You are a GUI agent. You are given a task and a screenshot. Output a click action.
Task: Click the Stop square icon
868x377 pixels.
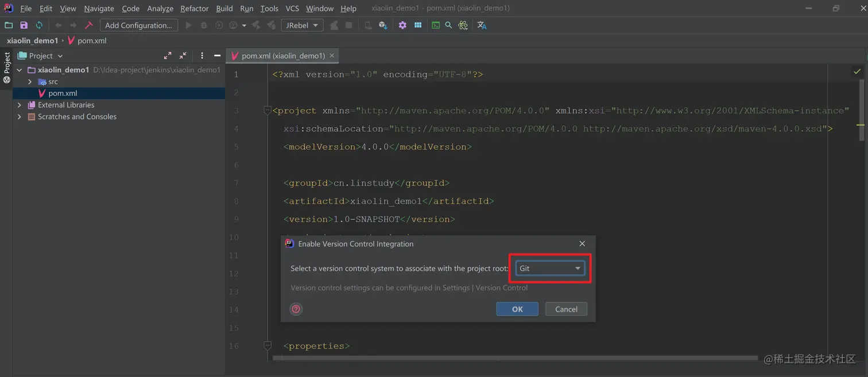click(x=348, y=25)
